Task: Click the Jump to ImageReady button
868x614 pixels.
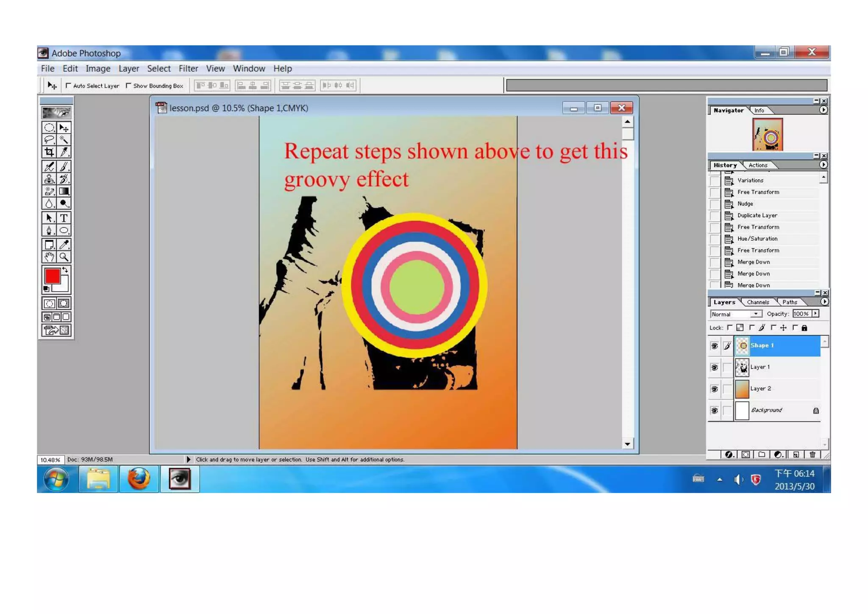Action: (x=56, y=330)
